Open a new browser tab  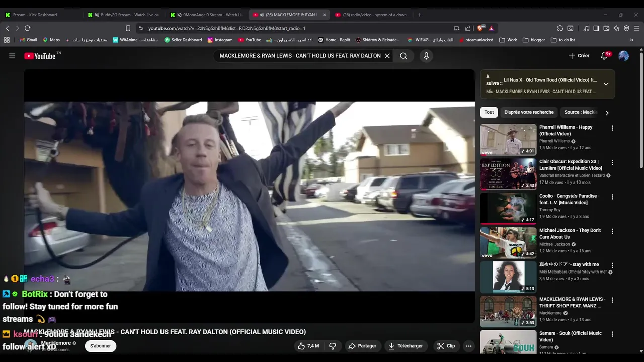click(x=419, y=15)
